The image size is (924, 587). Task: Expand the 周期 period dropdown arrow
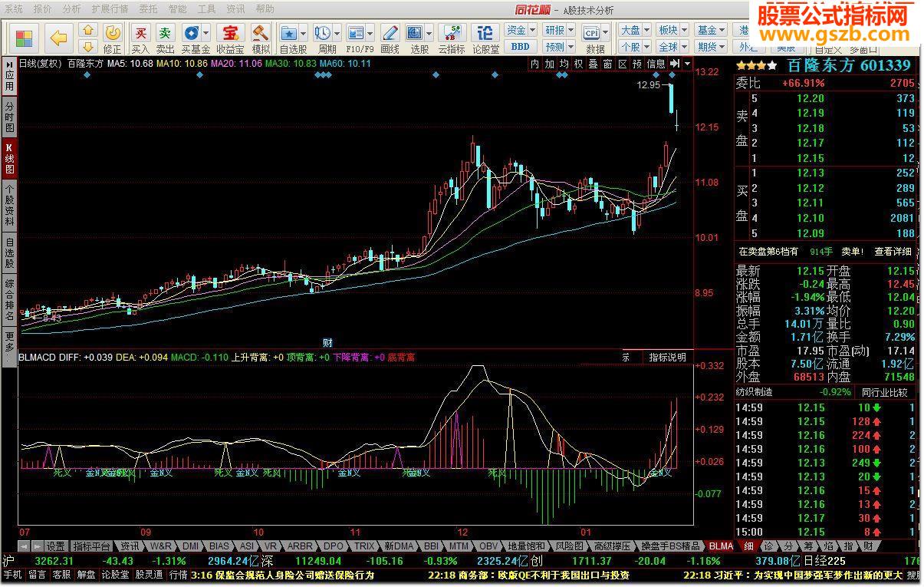[337, 33]
